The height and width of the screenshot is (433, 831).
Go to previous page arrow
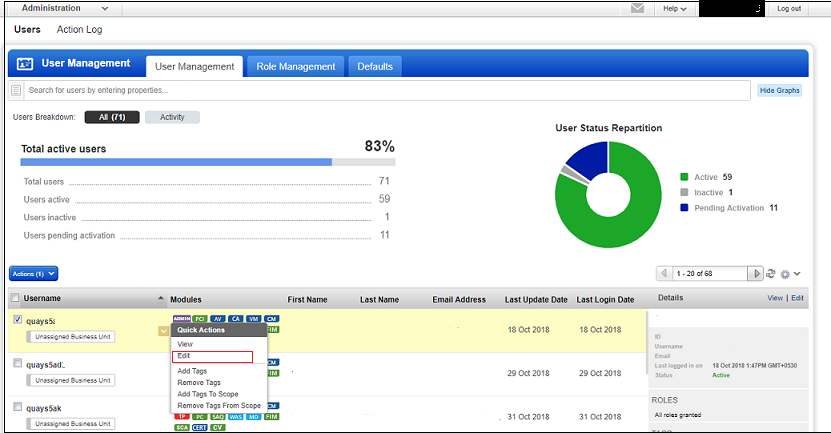pos(664,273)
